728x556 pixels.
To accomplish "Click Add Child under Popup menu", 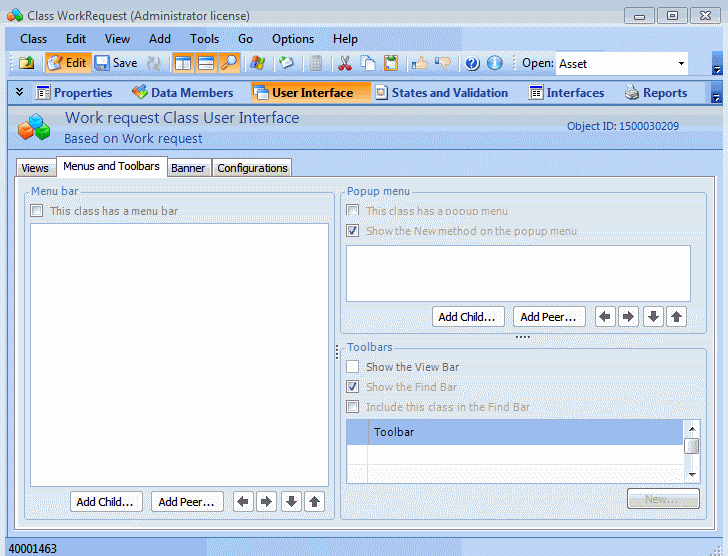I will click(468, 317).
